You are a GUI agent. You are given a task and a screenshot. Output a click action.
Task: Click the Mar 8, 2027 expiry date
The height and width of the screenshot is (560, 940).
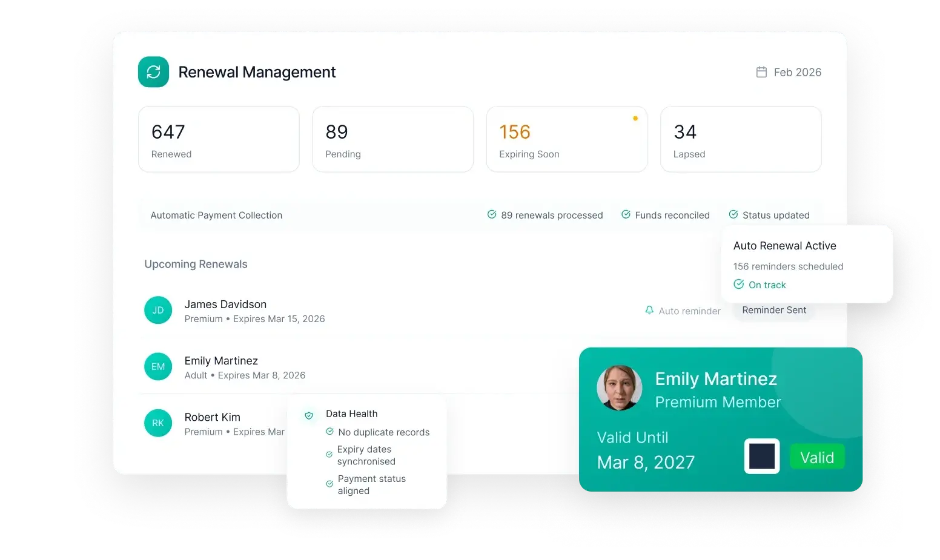tap(646, 463)
